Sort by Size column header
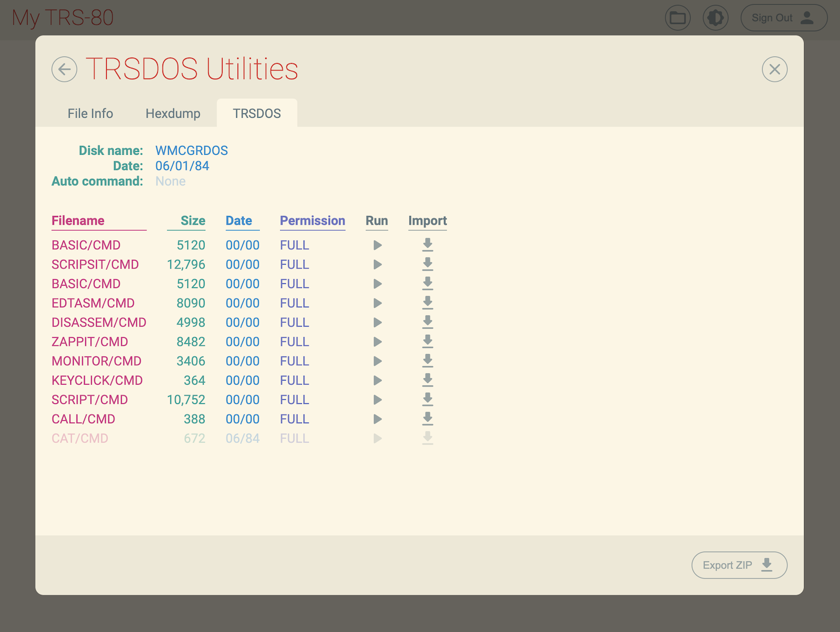 (x=193, y=221)
